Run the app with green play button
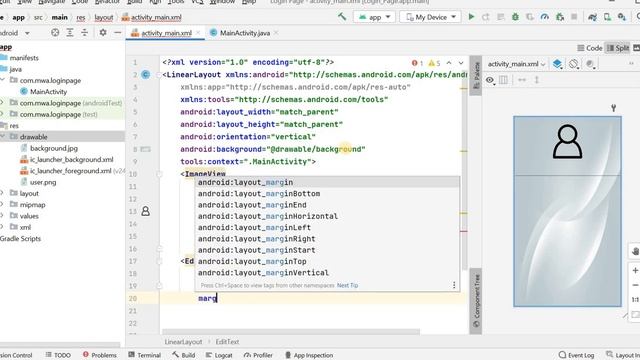This screenshot has width=640, height=360. coord(471,17)
